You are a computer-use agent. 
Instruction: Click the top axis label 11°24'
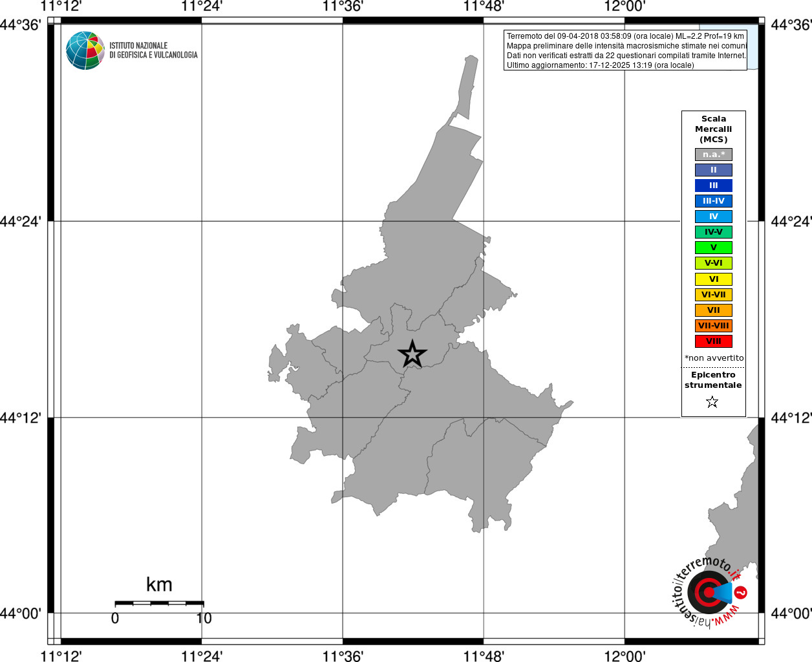coord(202,6)
